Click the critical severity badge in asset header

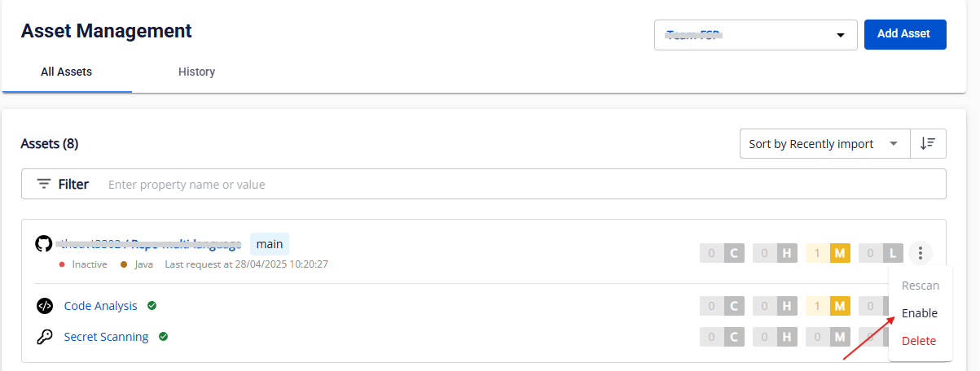coord(722,253)
